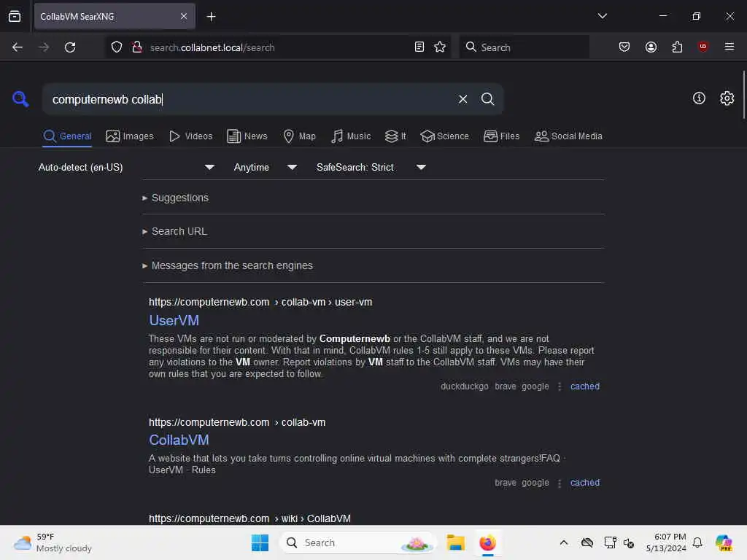Switch to the Videos category
This screenshot has width=747, height=560.
(190, 136)
